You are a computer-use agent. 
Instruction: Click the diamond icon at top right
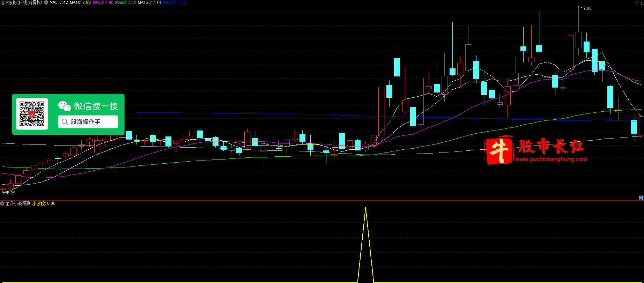636,2
